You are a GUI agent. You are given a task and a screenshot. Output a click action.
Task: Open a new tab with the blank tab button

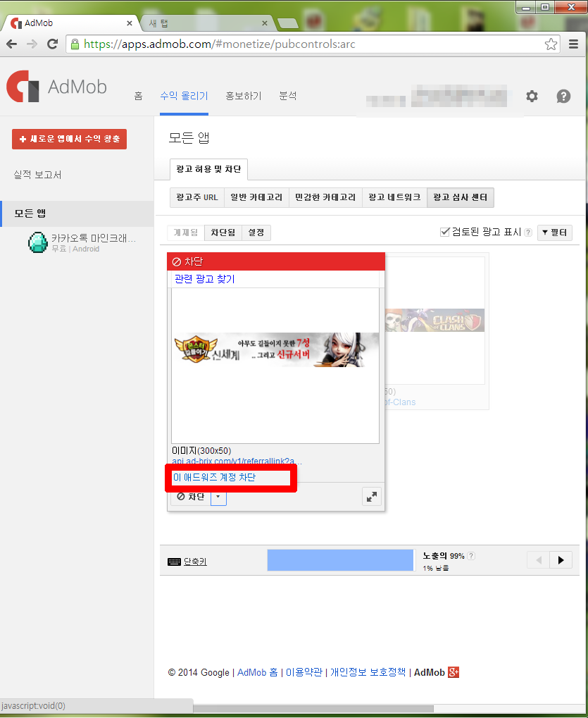click(x=288, y=23)
